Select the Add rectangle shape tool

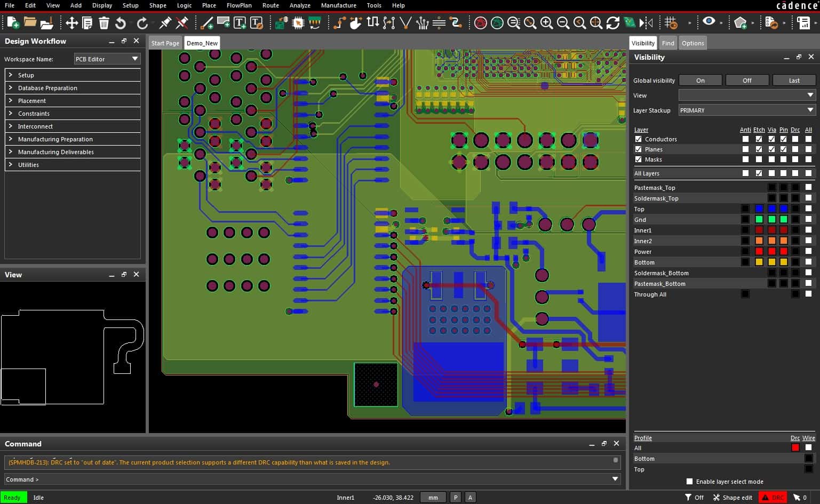point(224,22)
